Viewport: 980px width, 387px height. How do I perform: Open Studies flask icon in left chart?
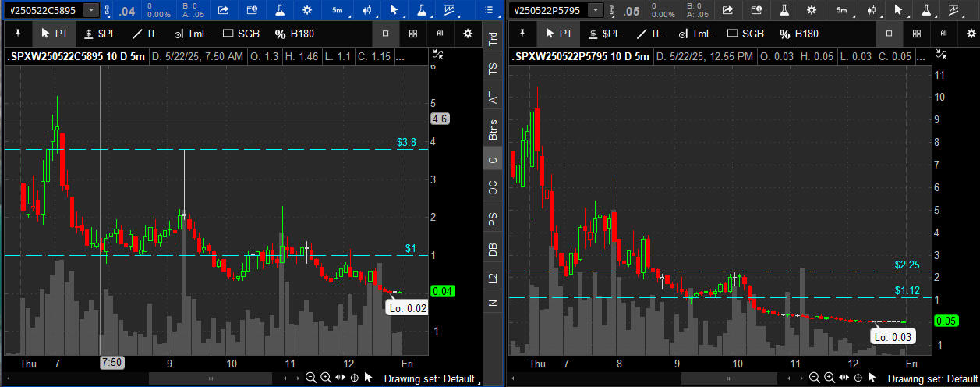pyautogui.click(x=421, y=10)
